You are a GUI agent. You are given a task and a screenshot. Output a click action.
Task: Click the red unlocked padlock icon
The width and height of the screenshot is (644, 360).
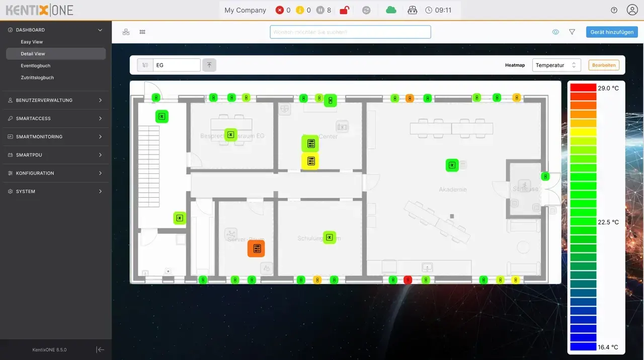tap(345, 10)
